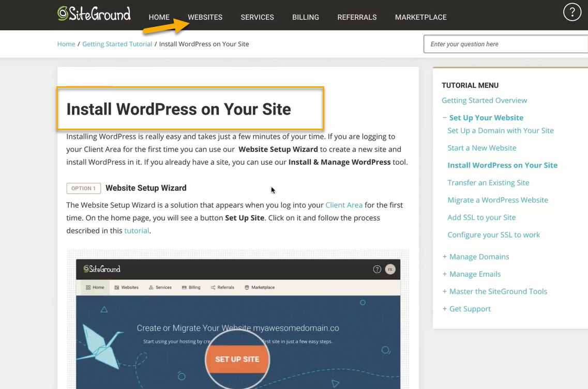
Task: Open the help question mark icon
Action: pos(572,12)
